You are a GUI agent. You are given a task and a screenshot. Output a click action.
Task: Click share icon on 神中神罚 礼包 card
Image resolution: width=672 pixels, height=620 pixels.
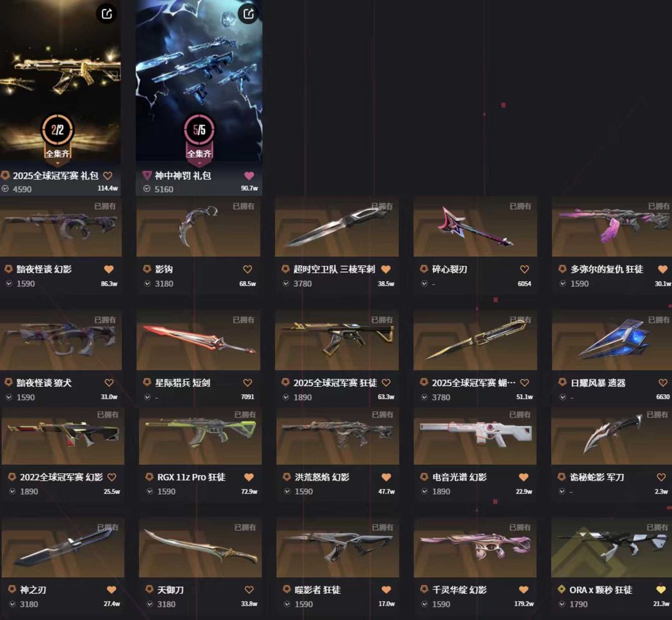coord(248,14)
